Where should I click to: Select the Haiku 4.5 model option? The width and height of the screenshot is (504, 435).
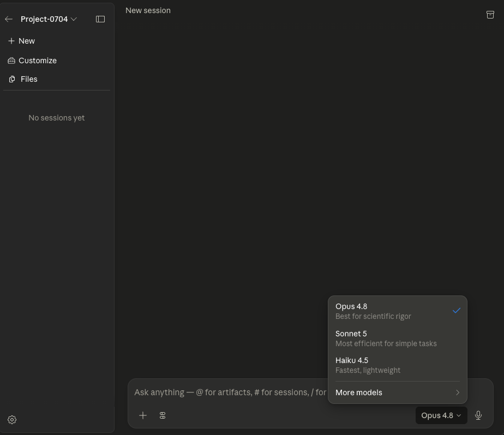pos(398,365)
